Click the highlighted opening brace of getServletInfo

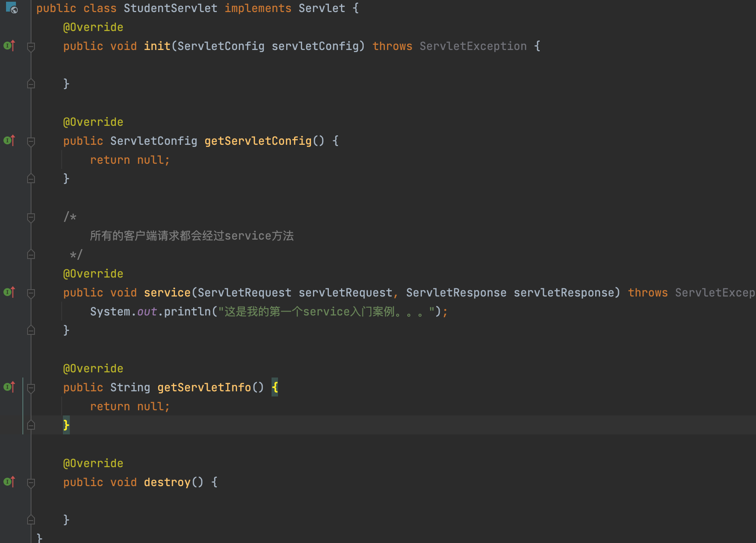pyautogui.click(x=275, y=387)
